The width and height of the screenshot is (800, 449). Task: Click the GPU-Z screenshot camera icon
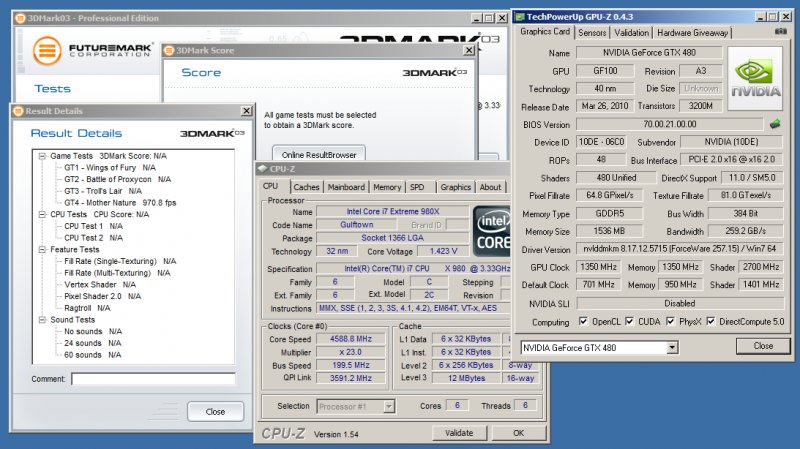coord(781,32)
